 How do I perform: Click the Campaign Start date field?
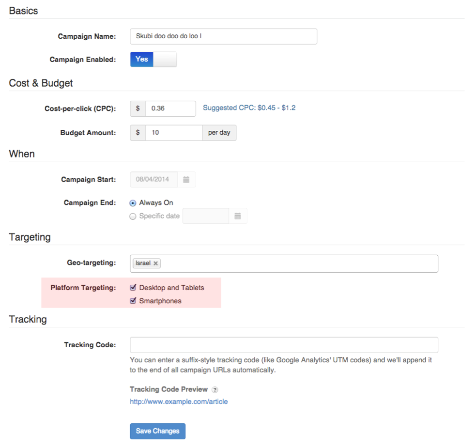154,180
